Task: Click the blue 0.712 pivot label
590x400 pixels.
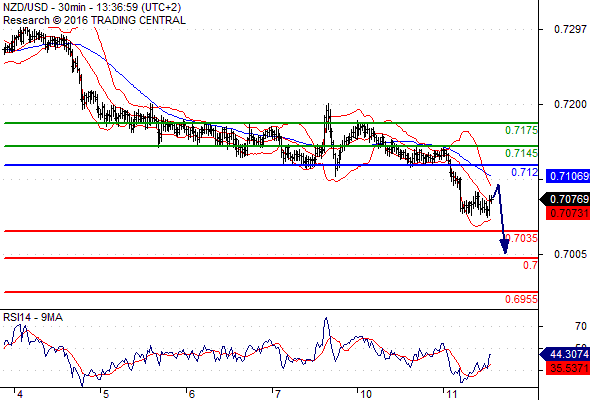Action: pos(524,172)
